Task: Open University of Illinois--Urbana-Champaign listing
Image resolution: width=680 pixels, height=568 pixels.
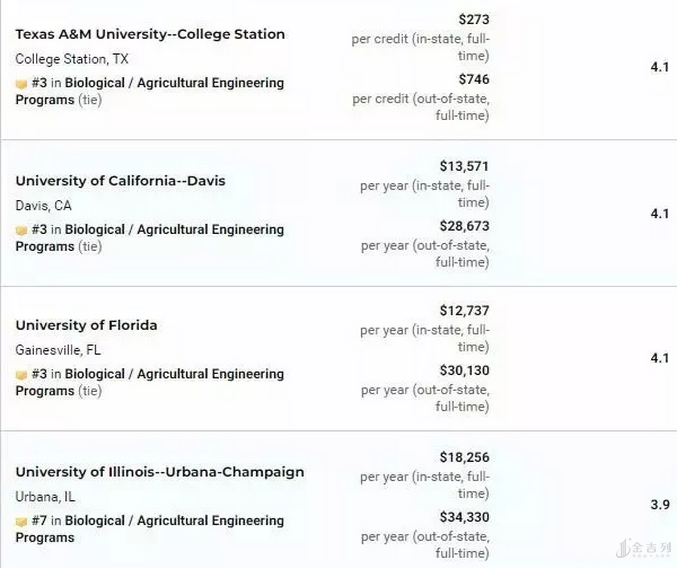Action: pos(160,472)
